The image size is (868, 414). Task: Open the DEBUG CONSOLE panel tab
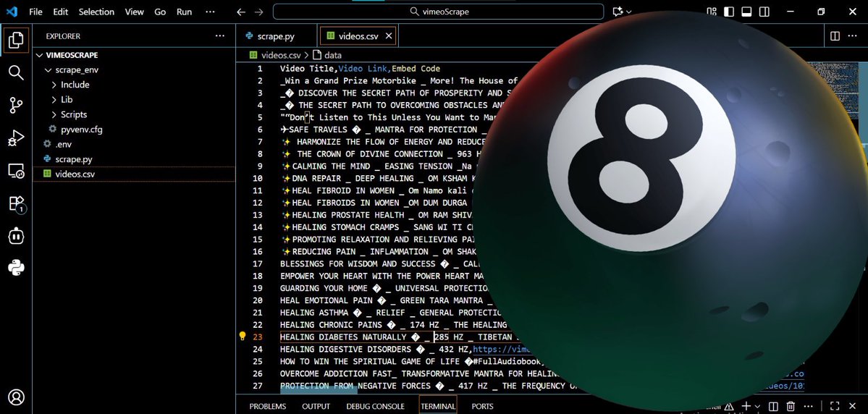(x=375, y=406)
